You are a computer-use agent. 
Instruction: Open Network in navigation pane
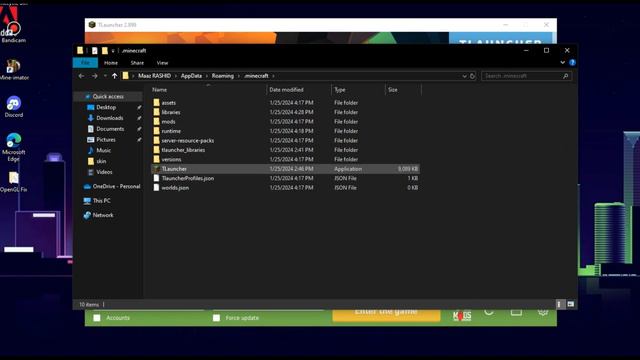pyautogui.click(x=98, y=215)
